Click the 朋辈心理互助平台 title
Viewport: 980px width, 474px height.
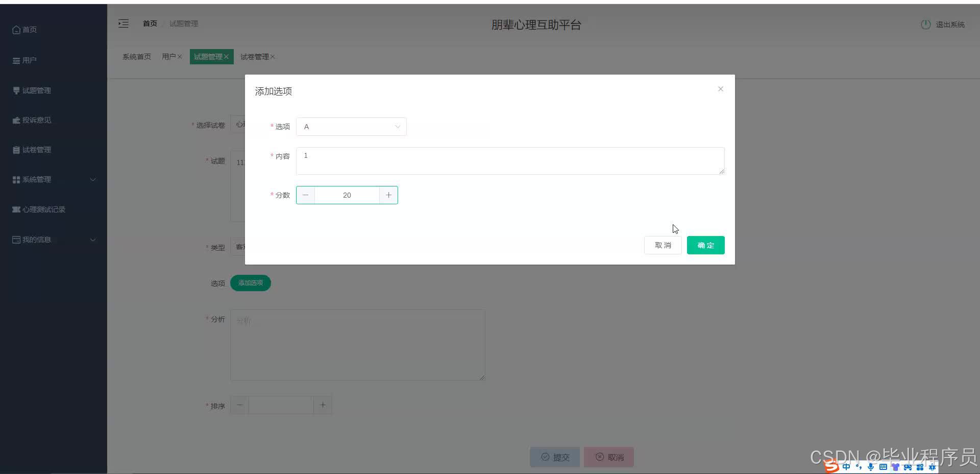click(536, 25)
